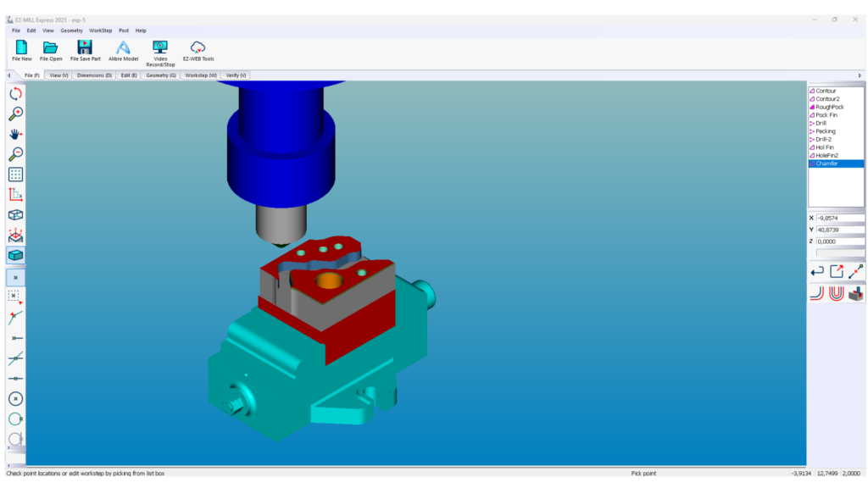
Task: Click the X coordinate input field
Action: [x=839, y=218]
